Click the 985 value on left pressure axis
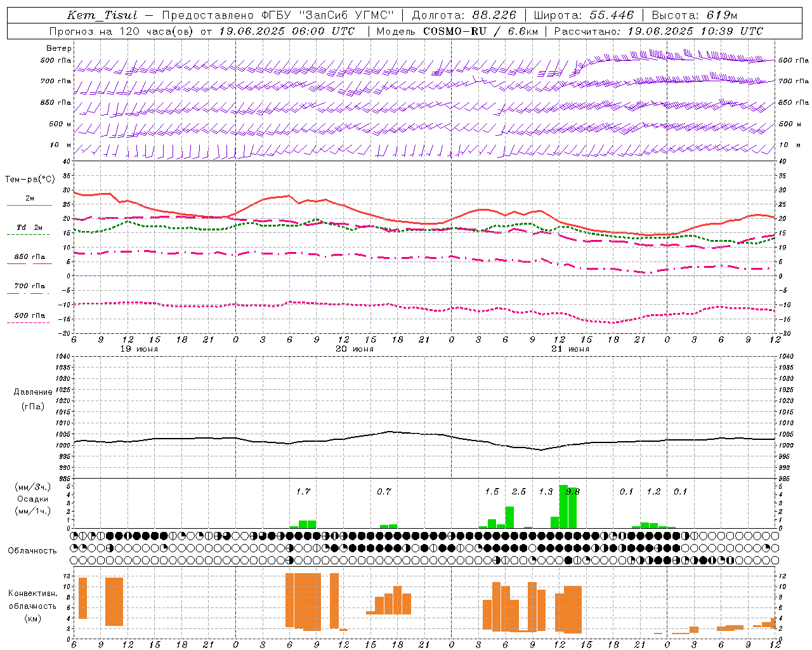 click(x=65, y=479)
